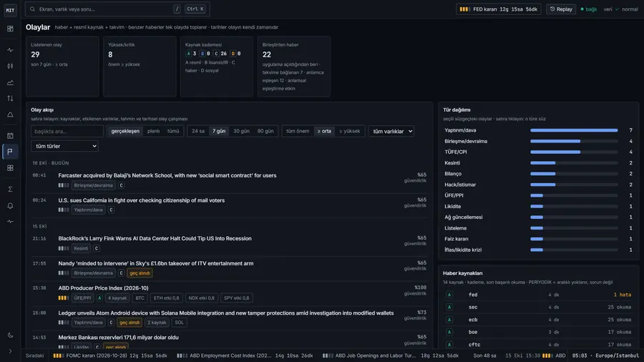Filter by the Faiz kararı type row
This screenshot has height=362, width=644.
point(538,239)
